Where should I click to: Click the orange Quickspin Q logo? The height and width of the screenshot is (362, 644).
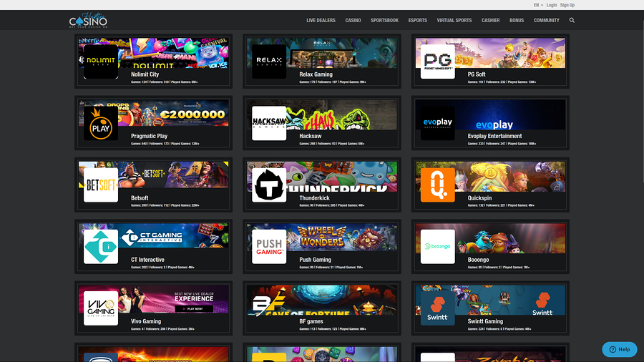(438, 185)
